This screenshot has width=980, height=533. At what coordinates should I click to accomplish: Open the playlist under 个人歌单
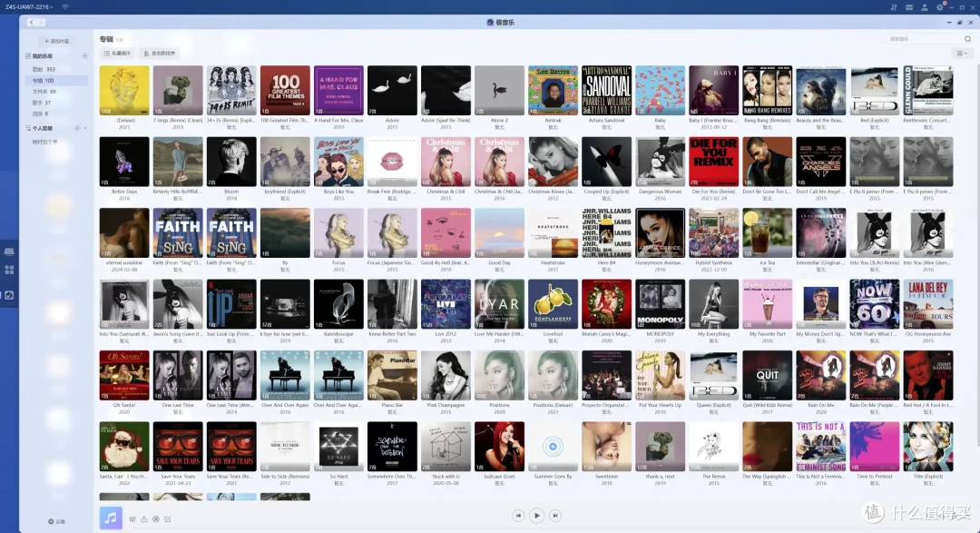pos(45,142)
